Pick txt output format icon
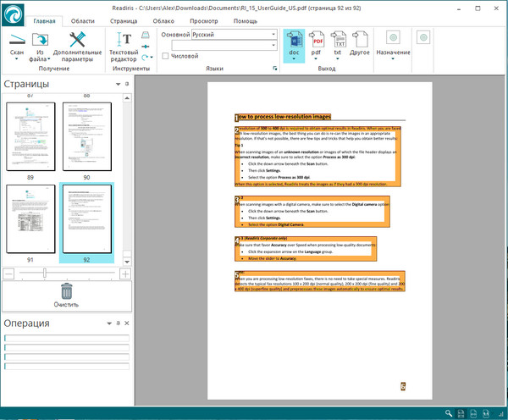This screenshot has width=508, height=420. pyautogui.click(x=338, y=39)
